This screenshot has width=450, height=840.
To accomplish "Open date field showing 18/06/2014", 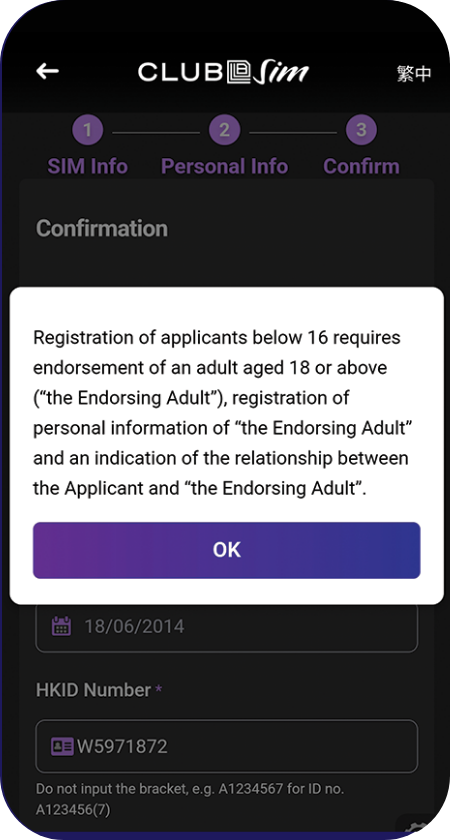I will pos(227,627).
